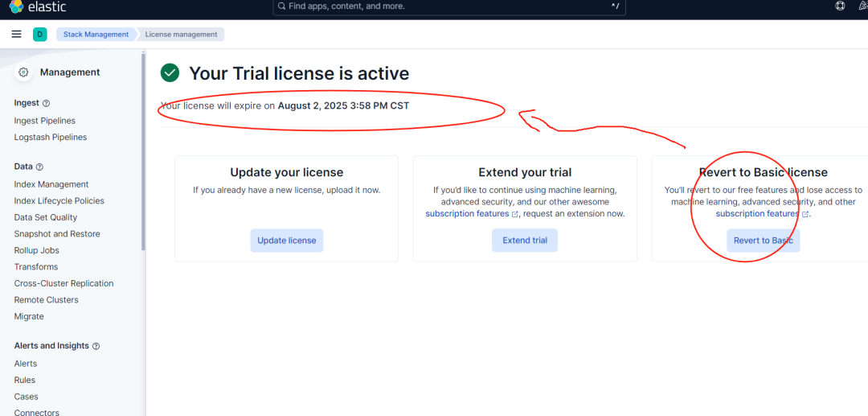Image resolution: width=868 pixels, height=416 pixels.
Task: Click the Elastic logo
Action: (x=38, y=6)
